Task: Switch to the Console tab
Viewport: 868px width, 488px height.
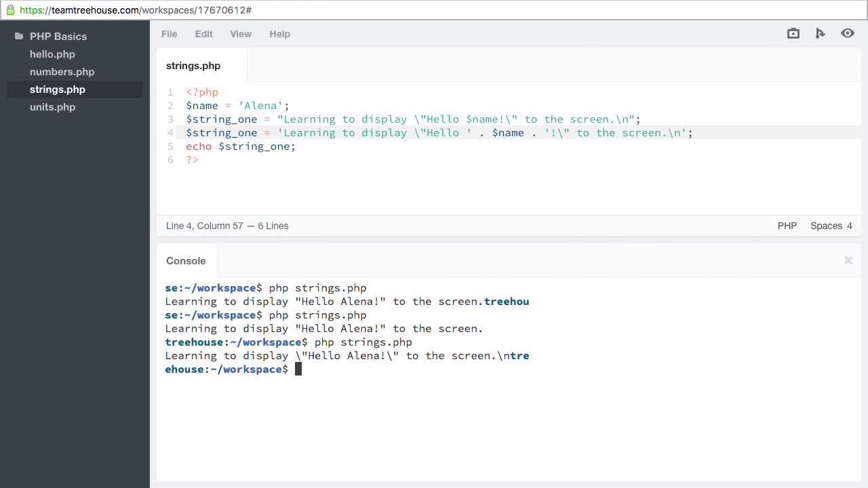Action: pyautogui.click(x=186, y=261)
